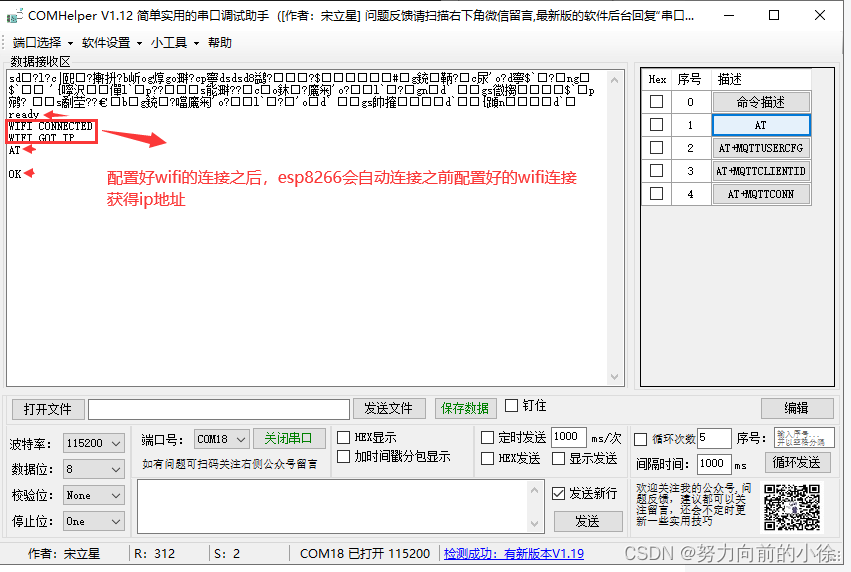The width and height of the screenshot is (851, 572).
Task: Click the 保存数据 button
Action: click(x=465, y=409)
